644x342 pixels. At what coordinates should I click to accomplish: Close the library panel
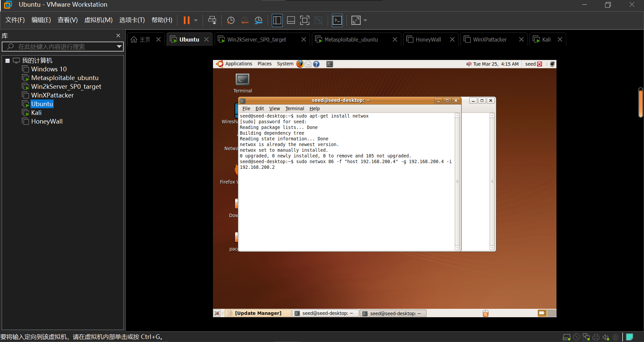118,36
